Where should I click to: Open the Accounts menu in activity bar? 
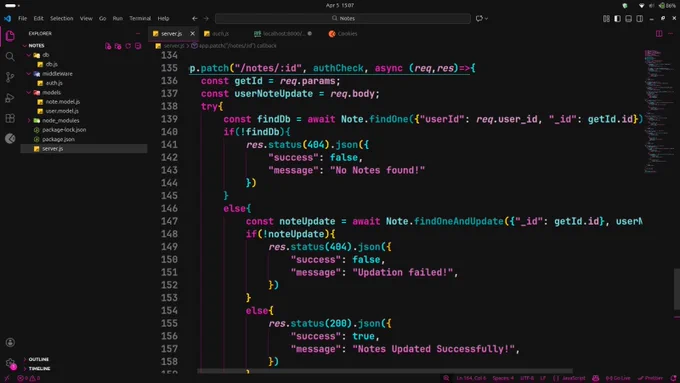pyautogui.click(x=10, y=343)
